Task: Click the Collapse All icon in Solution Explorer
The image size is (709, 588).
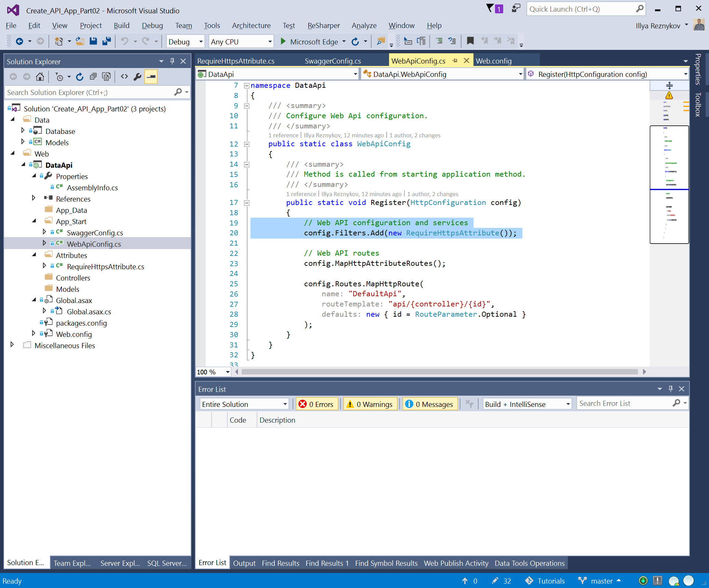Action: pos(93,77)
